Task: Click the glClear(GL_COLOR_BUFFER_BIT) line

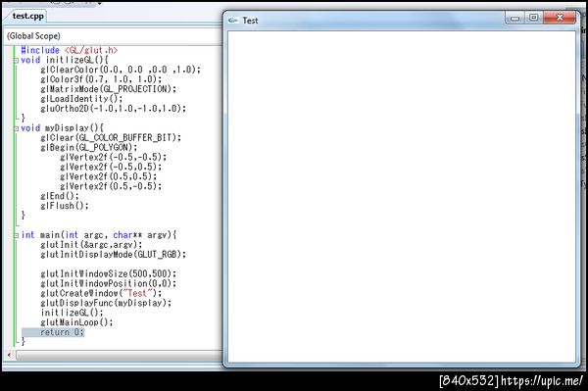Action: click(x=111, y=138)
